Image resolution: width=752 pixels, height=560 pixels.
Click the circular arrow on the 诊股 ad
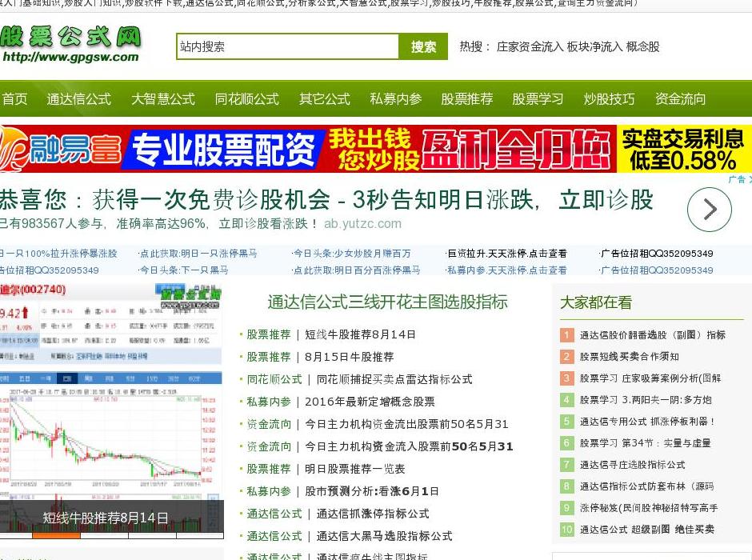710,210
